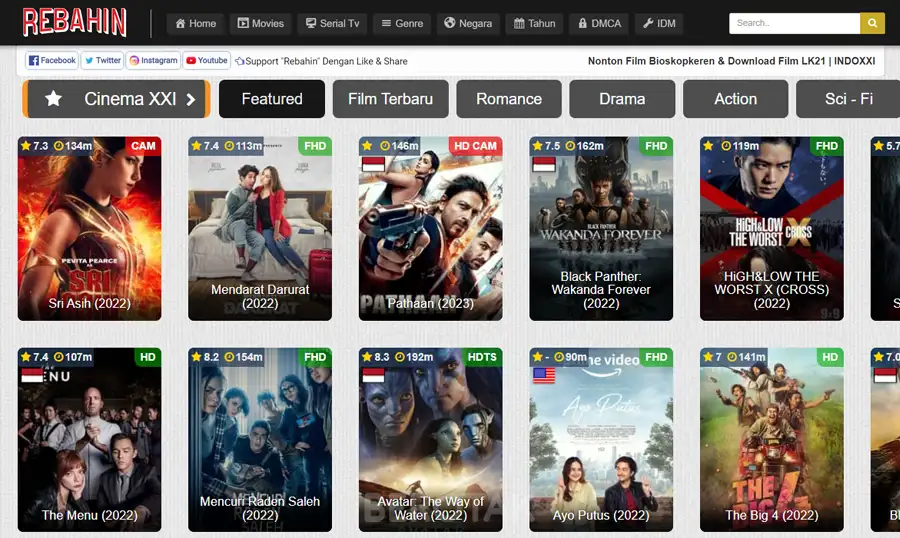Open the Serial Tv menu
This screenshot has height=538, width=900.
point(332,24)
